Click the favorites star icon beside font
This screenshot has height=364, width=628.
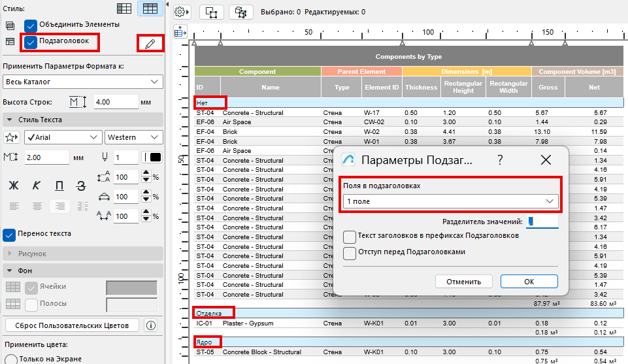[11, 137]
